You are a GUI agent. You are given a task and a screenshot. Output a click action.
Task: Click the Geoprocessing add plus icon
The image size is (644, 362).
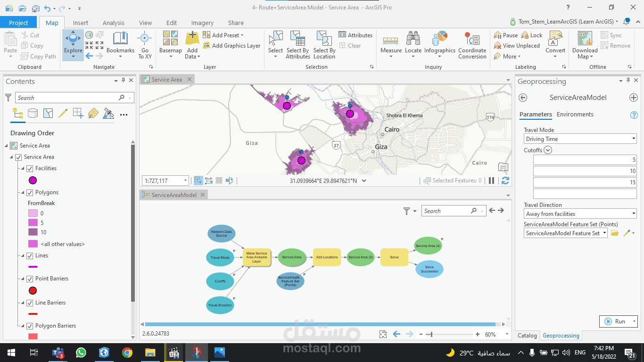633,98
